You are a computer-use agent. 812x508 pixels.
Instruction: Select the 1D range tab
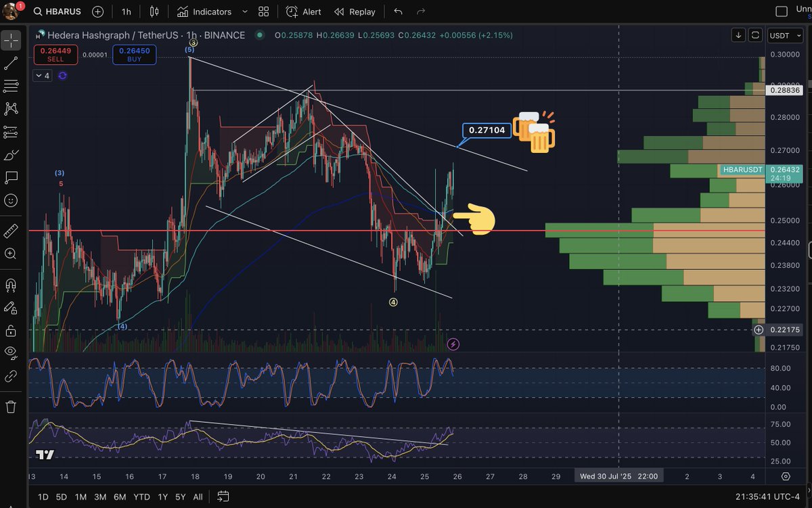point(43,497)
